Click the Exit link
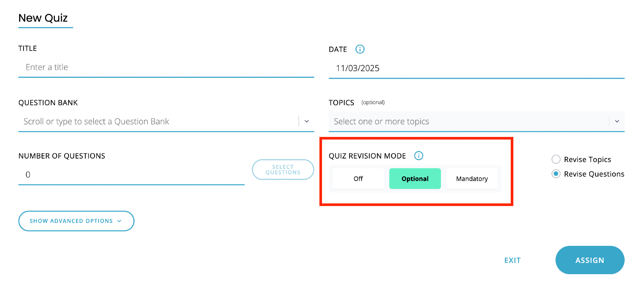Screen dimensions: 644x289 (x=512, y=260)
